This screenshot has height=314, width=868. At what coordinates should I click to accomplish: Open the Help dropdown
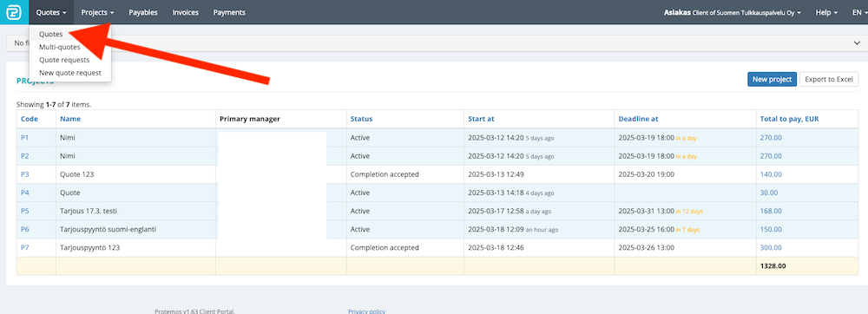(x=826, y=12)
